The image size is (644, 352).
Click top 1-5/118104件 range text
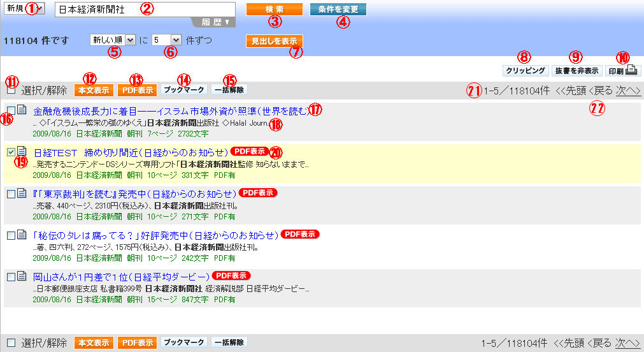517,91
